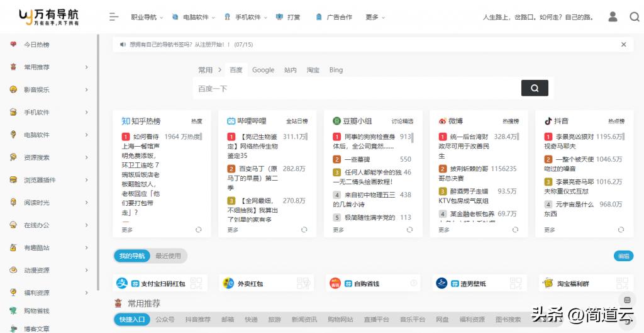Show QR code for 渣男壁纸
The height and width of the screenshot is (333, 644).
pos(516,283)
